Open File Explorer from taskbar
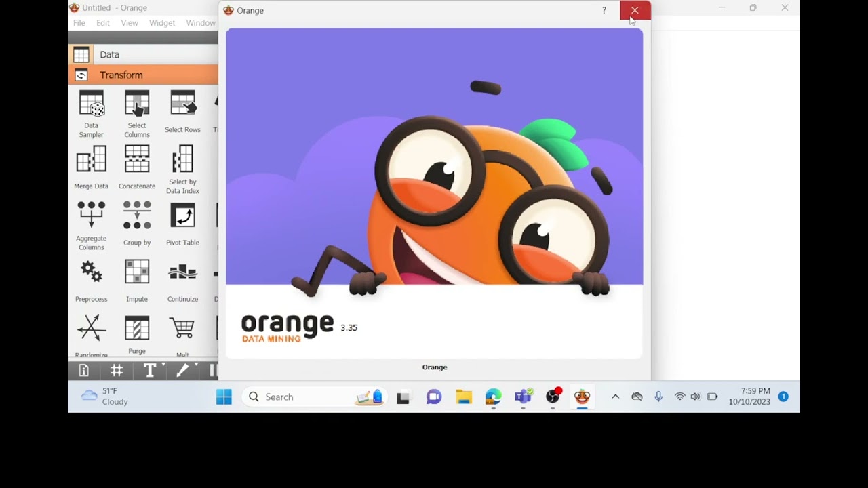 [464, 397]
